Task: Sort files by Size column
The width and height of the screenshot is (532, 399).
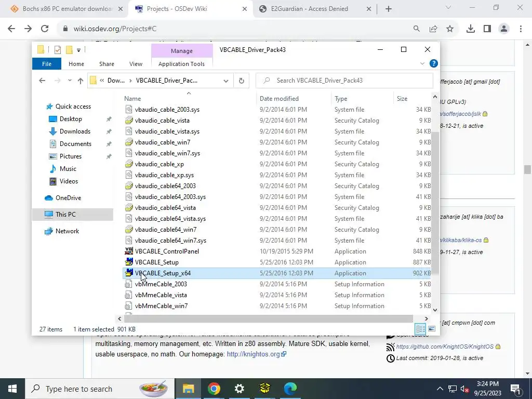Action: point(402,99)
